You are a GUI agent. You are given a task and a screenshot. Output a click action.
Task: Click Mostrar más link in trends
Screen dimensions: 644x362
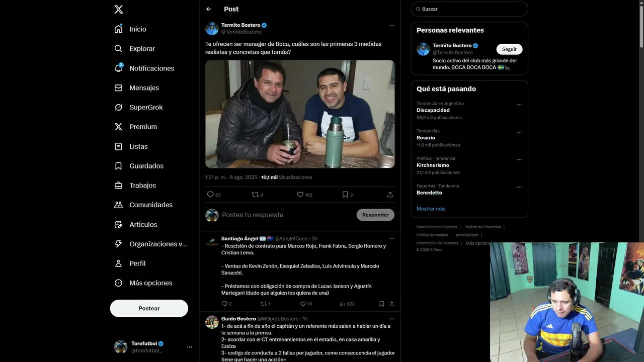click(431, 209)
